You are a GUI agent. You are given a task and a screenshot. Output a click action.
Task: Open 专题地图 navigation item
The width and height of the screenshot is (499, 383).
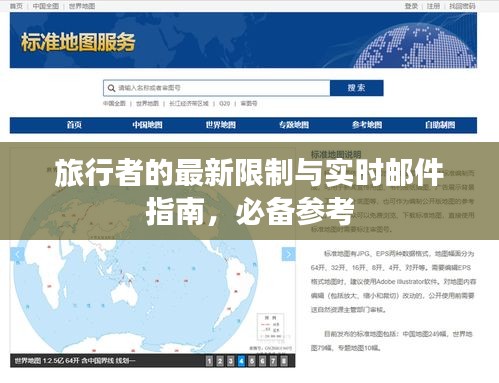pos(294,125)
